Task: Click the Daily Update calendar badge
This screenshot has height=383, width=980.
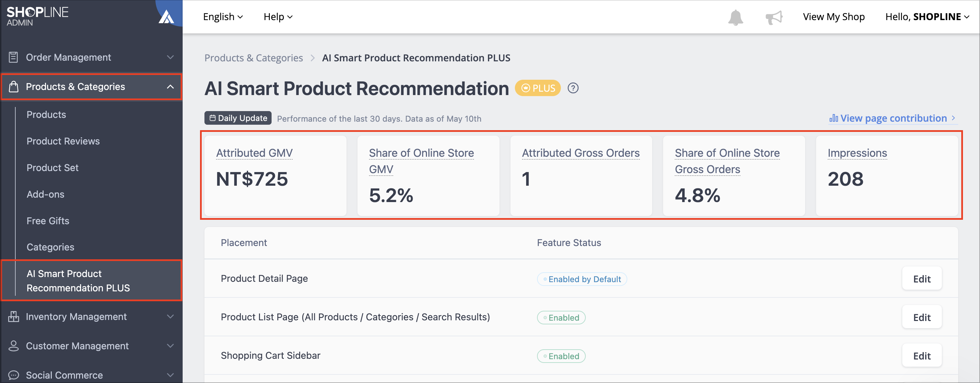Action: (x=238, y=118)
